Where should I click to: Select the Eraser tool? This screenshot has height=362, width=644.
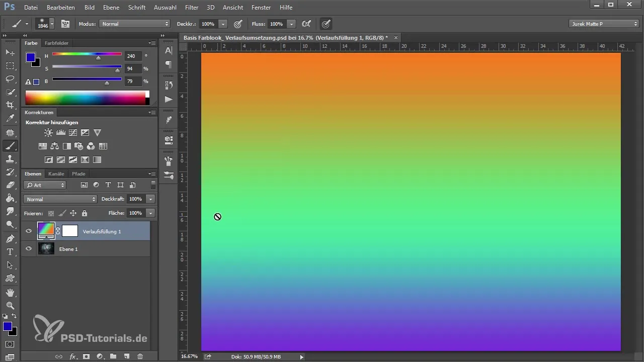point(10,185)
